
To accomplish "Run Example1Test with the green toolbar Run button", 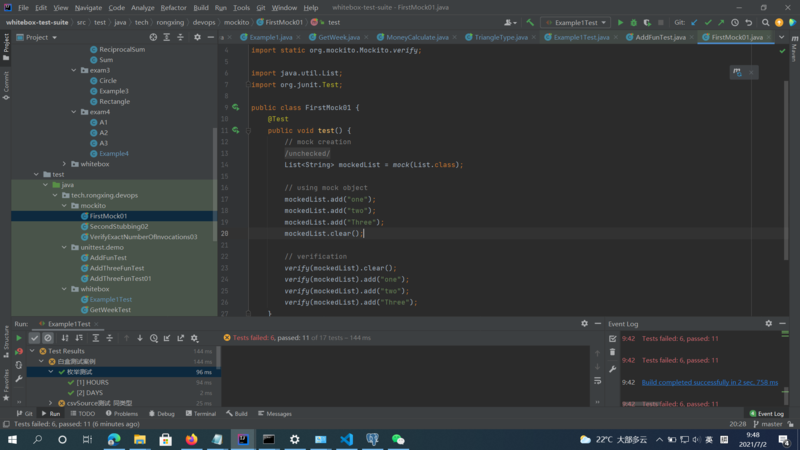I will [x=620, y=22].
